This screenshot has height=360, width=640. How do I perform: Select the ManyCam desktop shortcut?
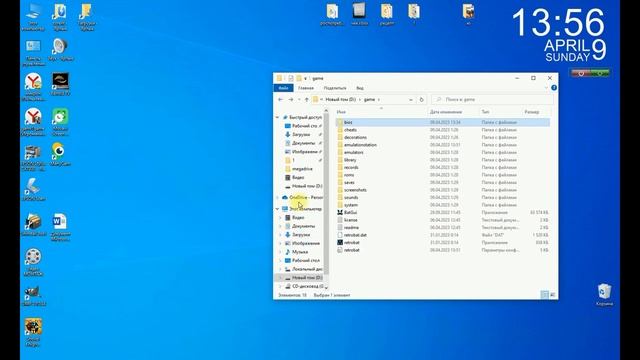60,154
